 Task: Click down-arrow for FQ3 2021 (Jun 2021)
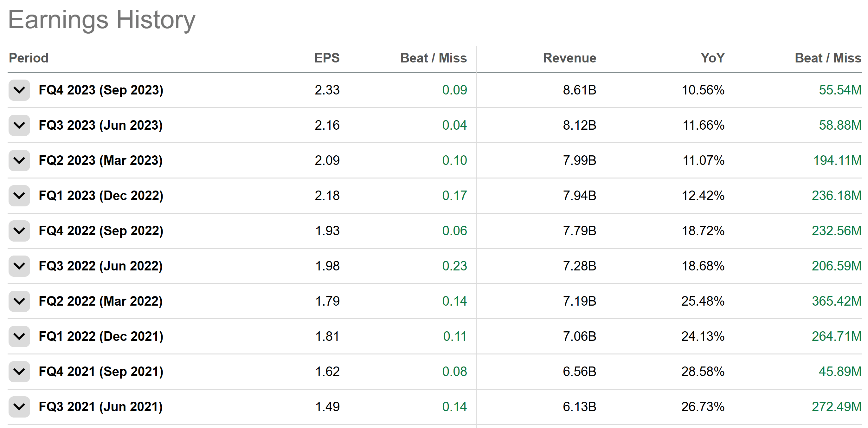point(19,406)
